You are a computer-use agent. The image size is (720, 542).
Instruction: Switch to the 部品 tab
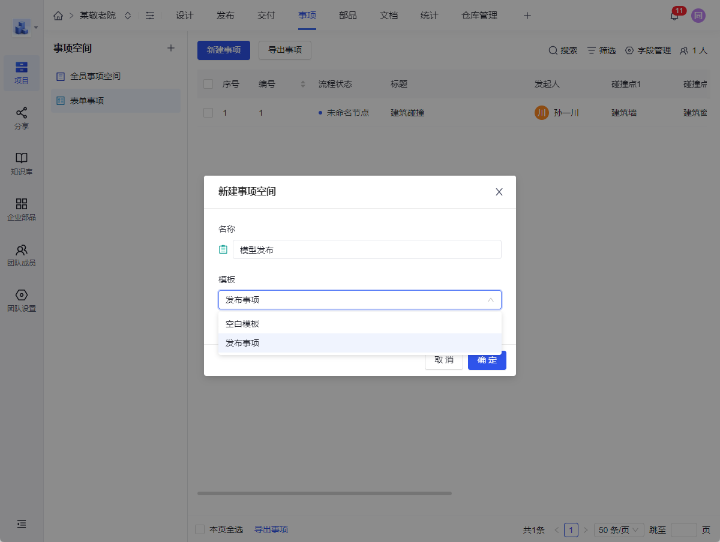click(347, 15)
